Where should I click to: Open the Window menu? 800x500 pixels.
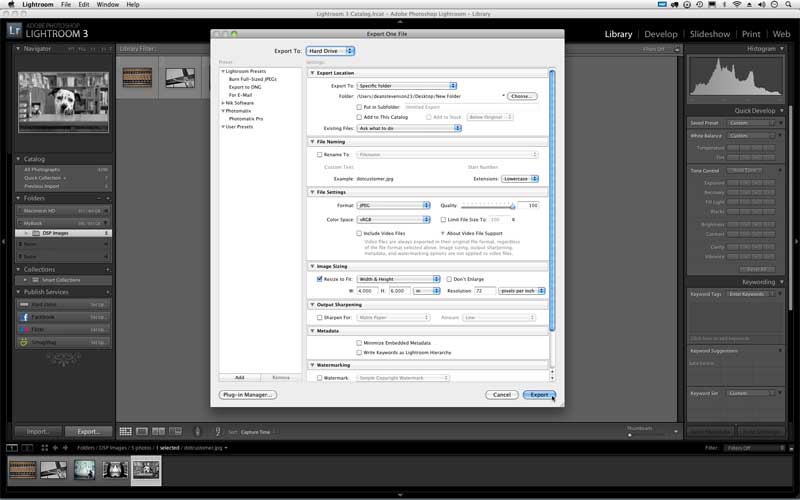coord(107,5)
